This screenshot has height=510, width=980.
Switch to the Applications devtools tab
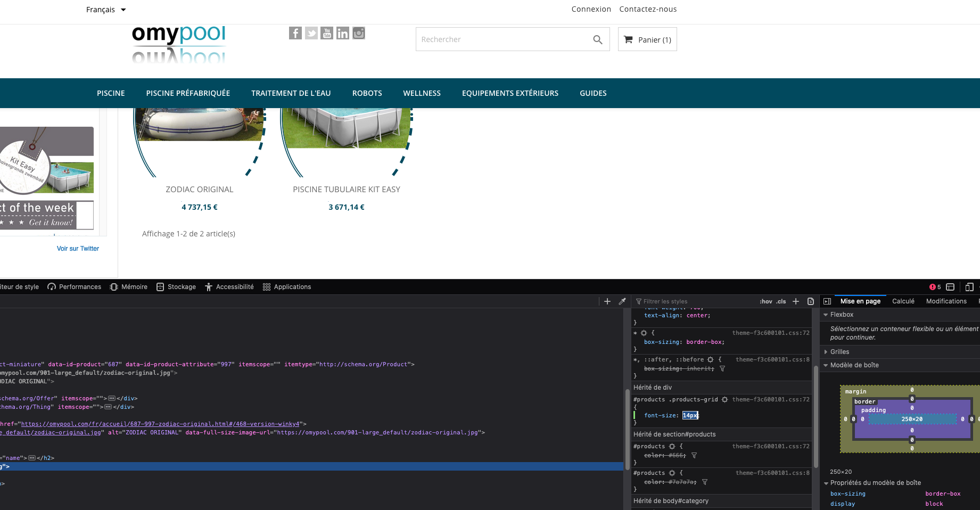click(287, 287)
